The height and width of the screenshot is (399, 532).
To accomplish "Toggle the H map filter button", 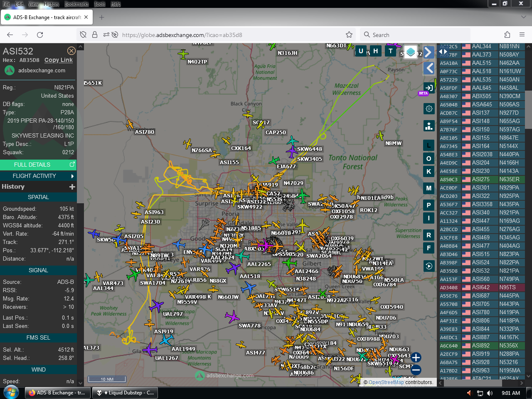I will (375, 51).
